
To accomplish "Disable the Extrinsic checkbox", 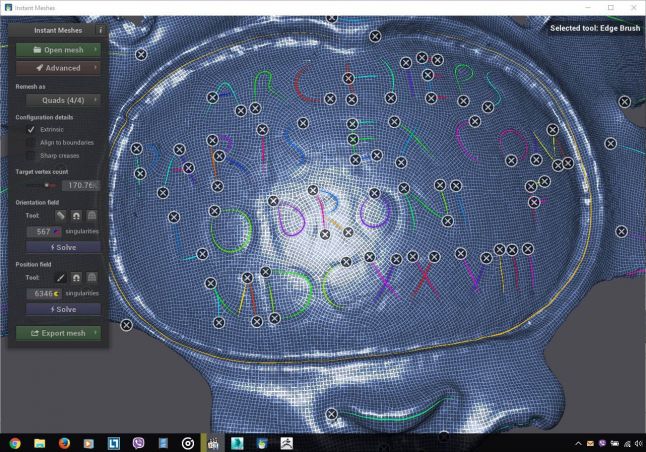I will (31, 130).
